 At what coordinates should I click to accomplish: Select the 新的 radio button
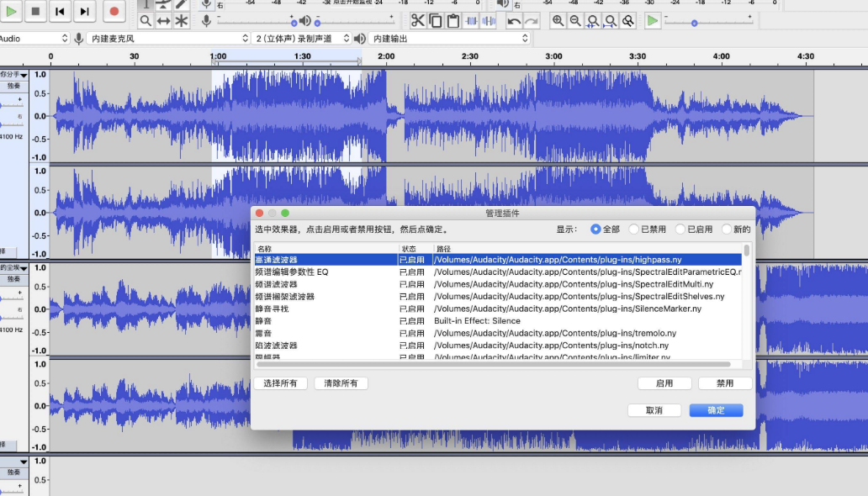click(727, 230)
